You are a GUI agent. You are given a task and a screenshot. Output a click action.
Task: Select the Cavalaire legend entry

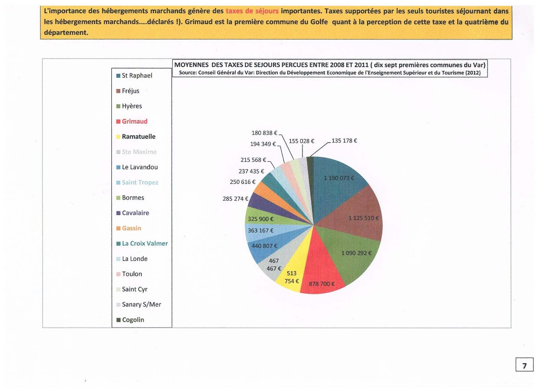pyautogui.click(x=132, y=213)
